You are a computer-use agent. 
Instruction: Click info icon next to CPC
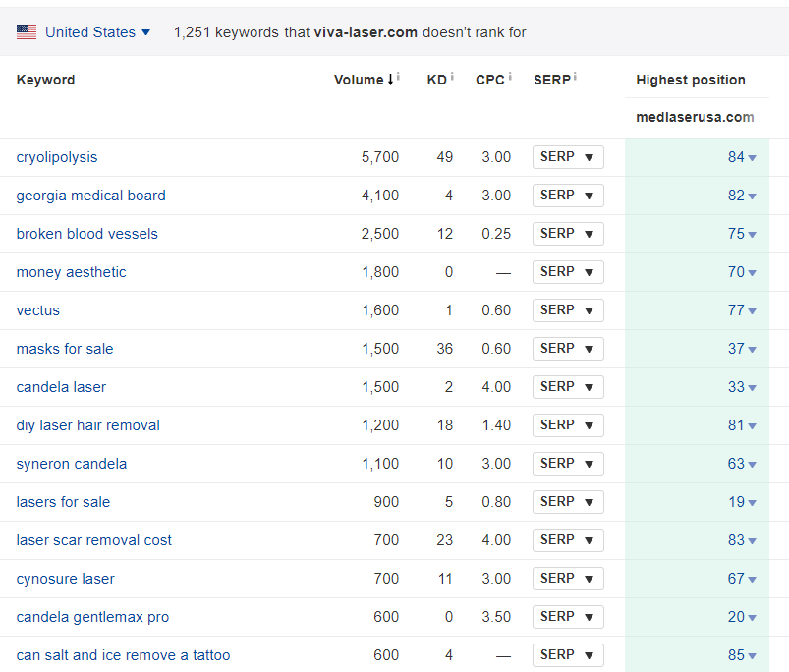pyautogui.click(x=511, y=78)
